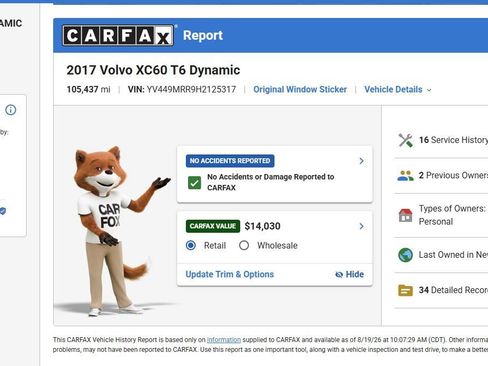This screenshot has height=366, width=488.
Task: Click the folder Detailed Records icon
Action: pyautogui.click(x=405, y=290)
